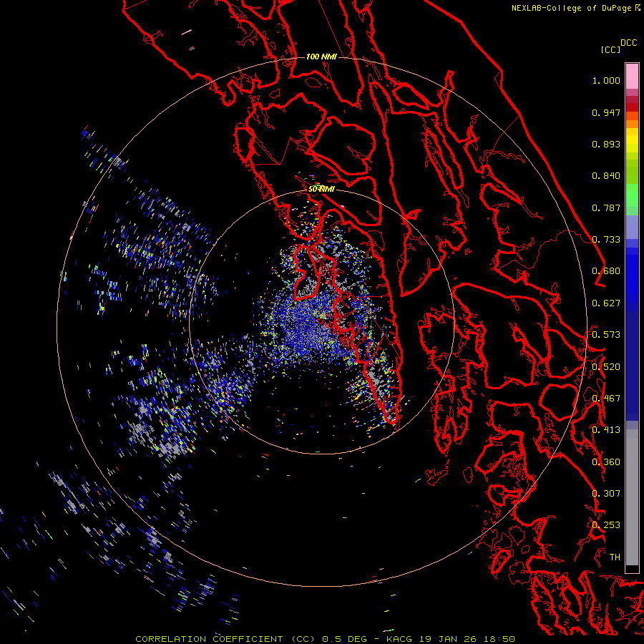Screen dimensions: 644x644
Task: Click the 0.253 color scale label
Action: [606, 525]
